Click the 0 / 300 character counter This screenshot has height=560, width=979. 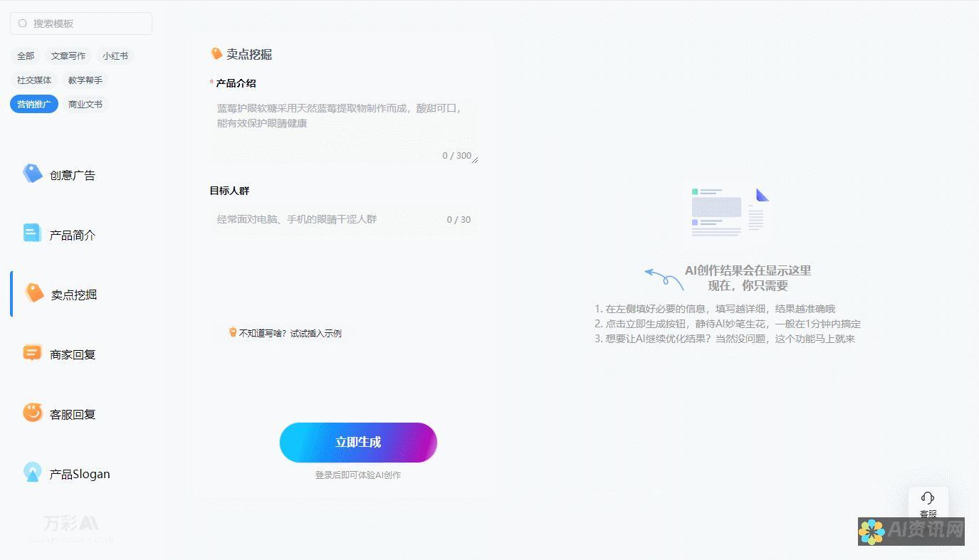coord(457,155)
